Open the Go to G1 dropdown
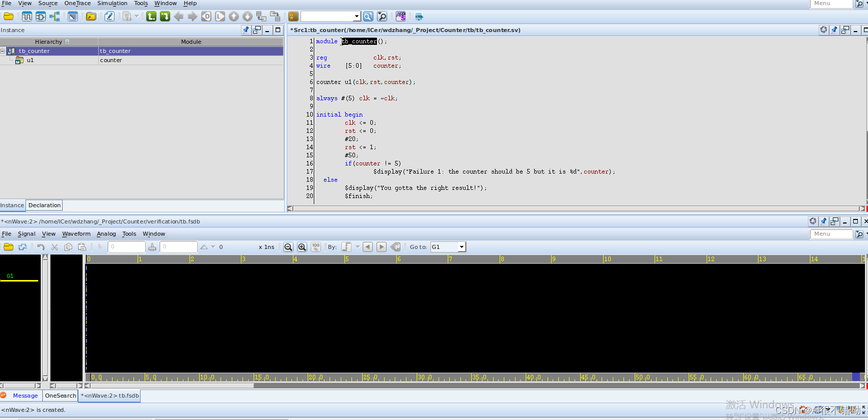The height and width of the screenshot is (420, 868). coord(462,247)
